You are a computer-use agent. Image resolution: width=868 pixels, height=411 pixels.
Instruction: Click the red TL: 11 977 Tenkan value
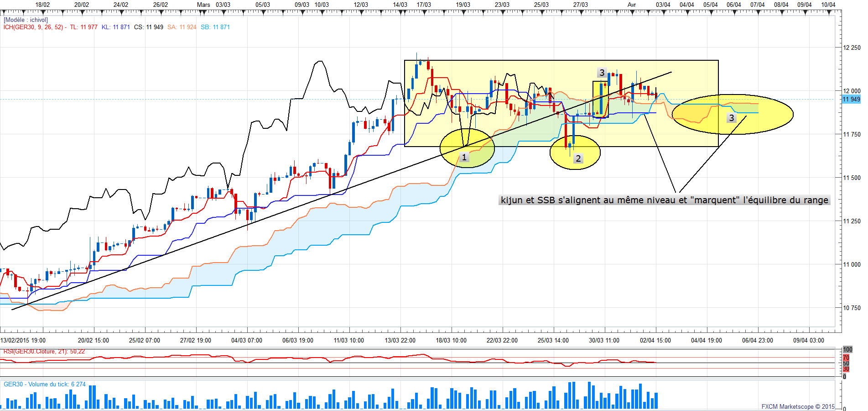(84, 27)
